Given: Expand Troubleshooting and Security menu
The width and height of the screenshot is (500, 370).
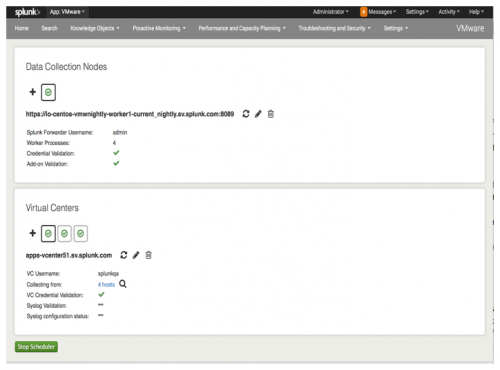Looking at the screenshot, I should pyautogui.click(x=334, y=28).
